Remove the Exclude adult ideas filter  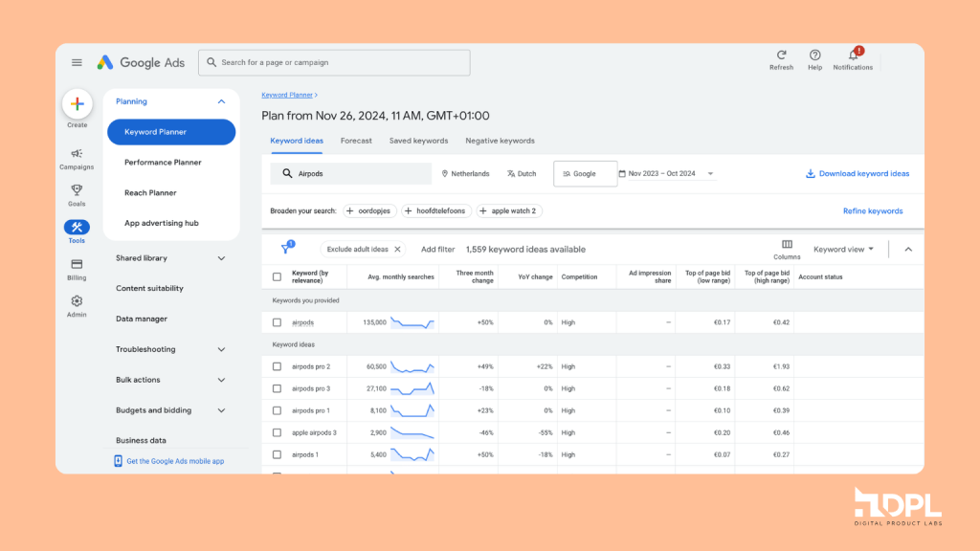tap(397, 250)
